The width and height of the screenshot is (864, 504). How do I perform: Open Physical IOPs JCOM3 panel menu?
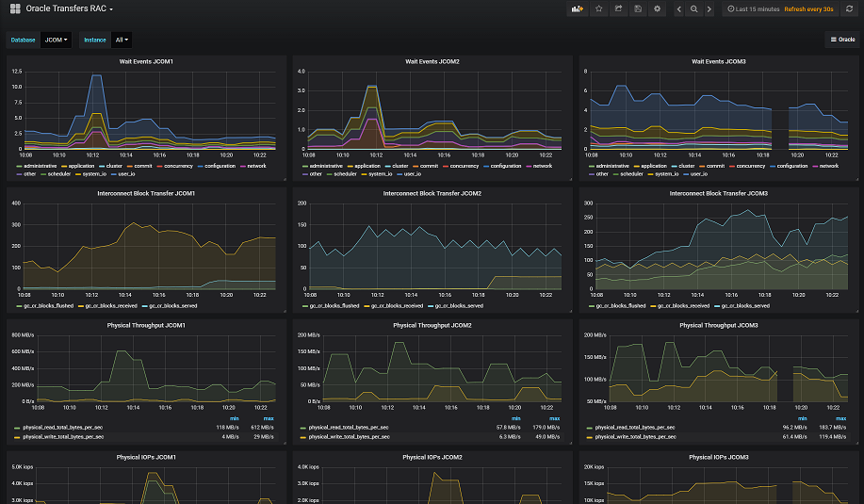click(x=719, y=457)
